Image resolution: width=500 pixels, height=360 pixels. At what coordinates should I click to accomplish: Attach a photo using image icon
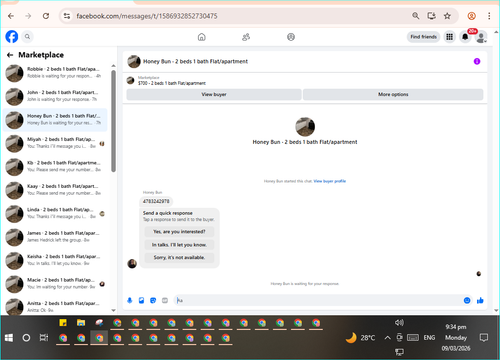click(141, 300)
